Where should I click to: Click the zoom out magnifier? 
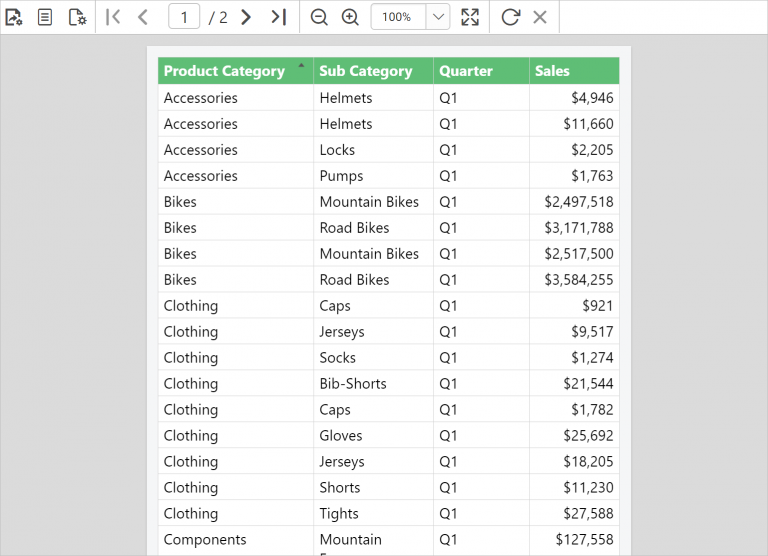[x=319, y=17]
